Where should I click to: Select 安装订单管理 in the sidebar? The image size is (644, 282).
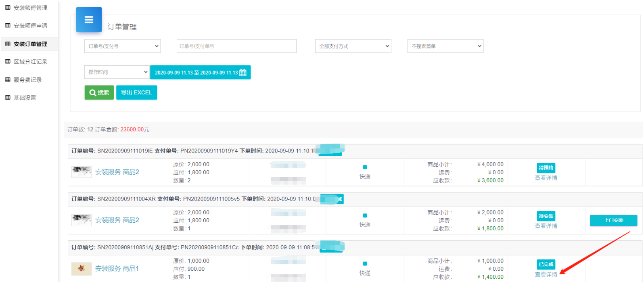[30, 44]
